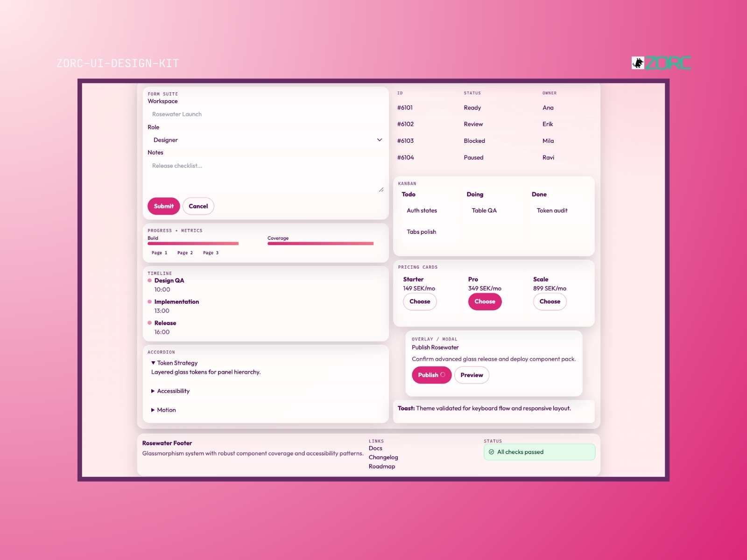Click the Review status cell

[473, 124]
